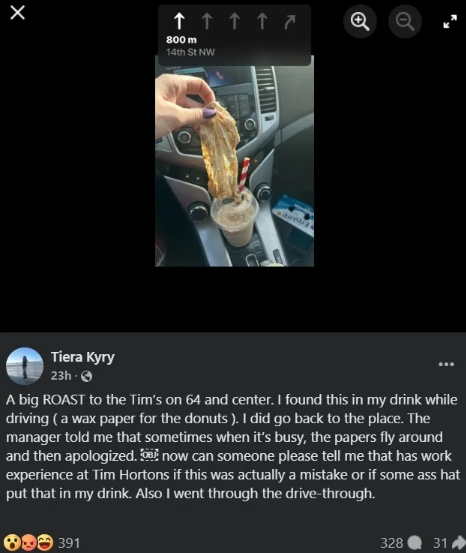Click the share arrow icon
Viewport: 466px width, 553px height.
click(459, 543)
